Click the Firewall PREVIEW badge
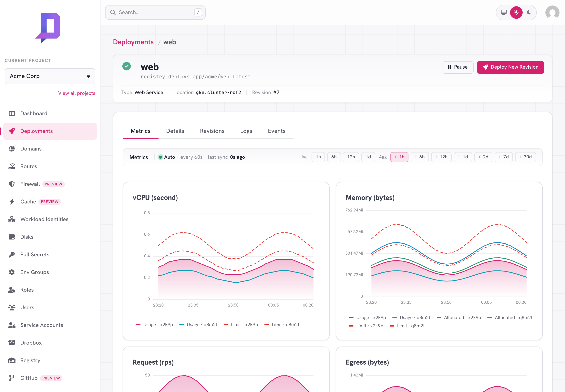 tap(53, 184)
